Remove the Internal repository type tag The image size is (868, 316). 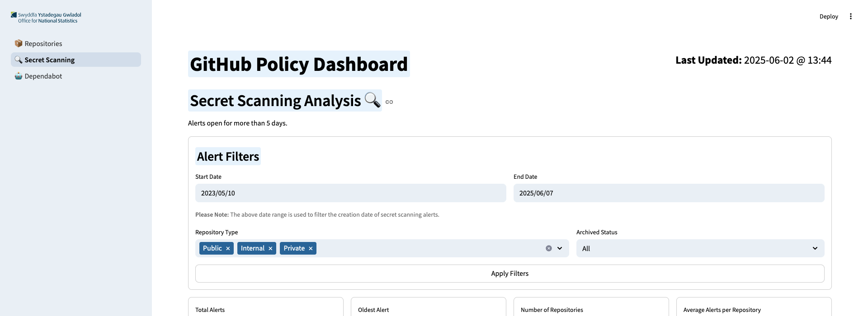coord(270,248)
